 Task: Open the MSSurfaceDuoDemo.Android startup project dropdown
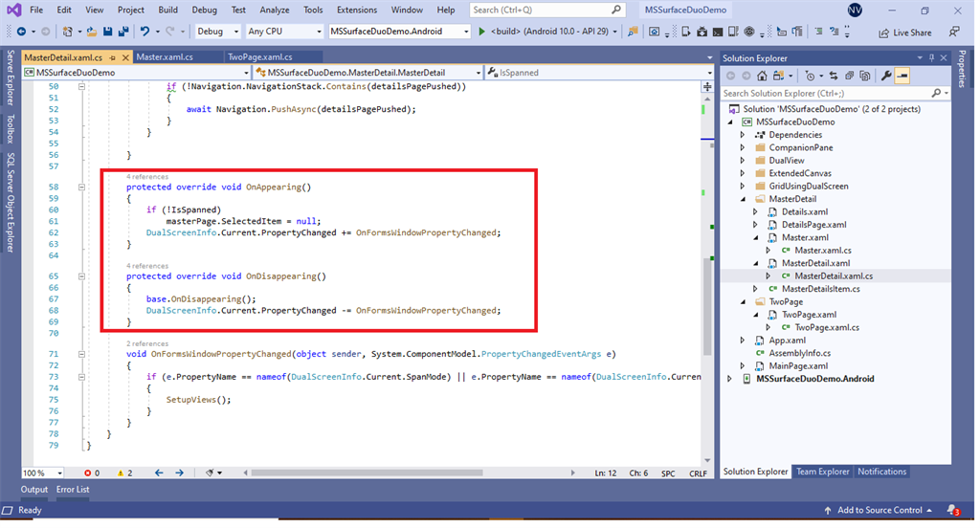coord(399,32)
